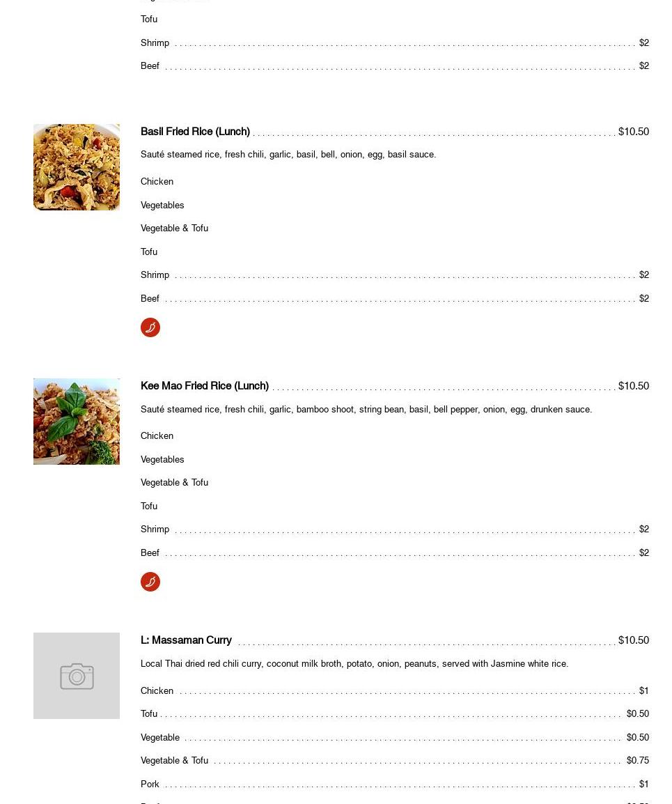Open the Basil Fried Rice (Lunch) item title
Image resolution: width=672 pixels, height=804 pixels.
[195, 132]
